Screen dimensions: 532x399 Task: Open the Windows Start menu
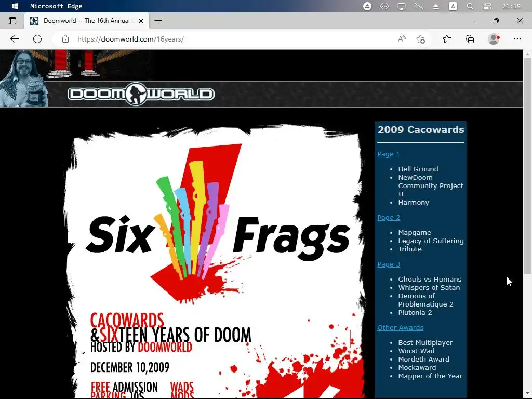click(x=15, y=6)
